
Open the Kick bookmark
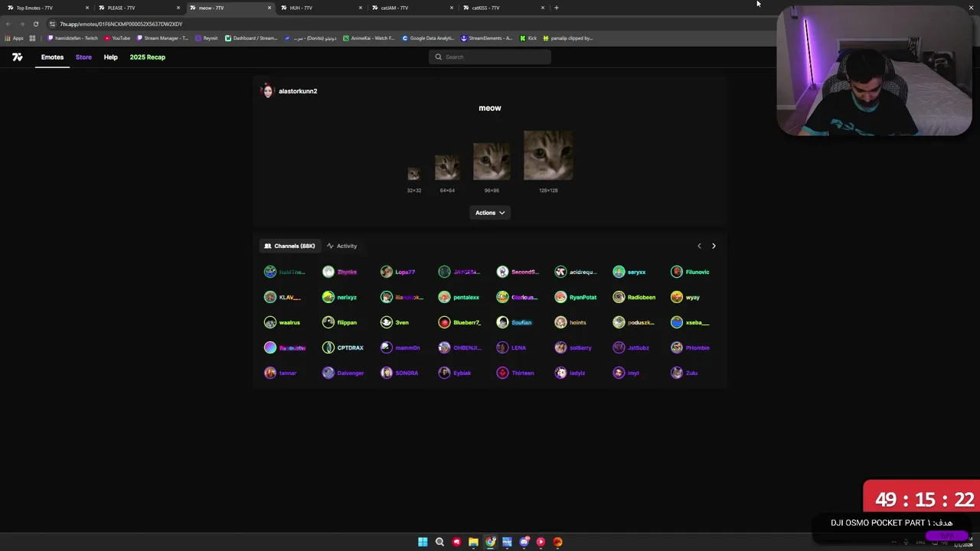(x=528, y=38)
